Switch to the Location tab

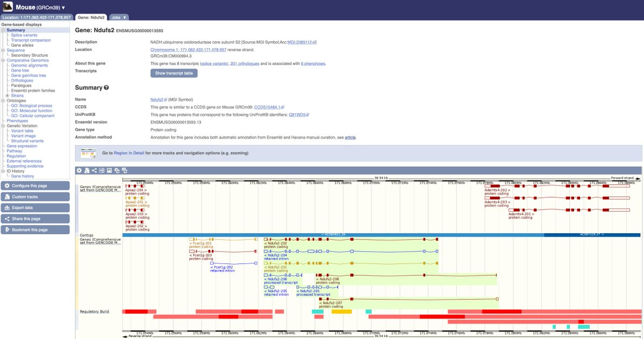click(36, 18)
